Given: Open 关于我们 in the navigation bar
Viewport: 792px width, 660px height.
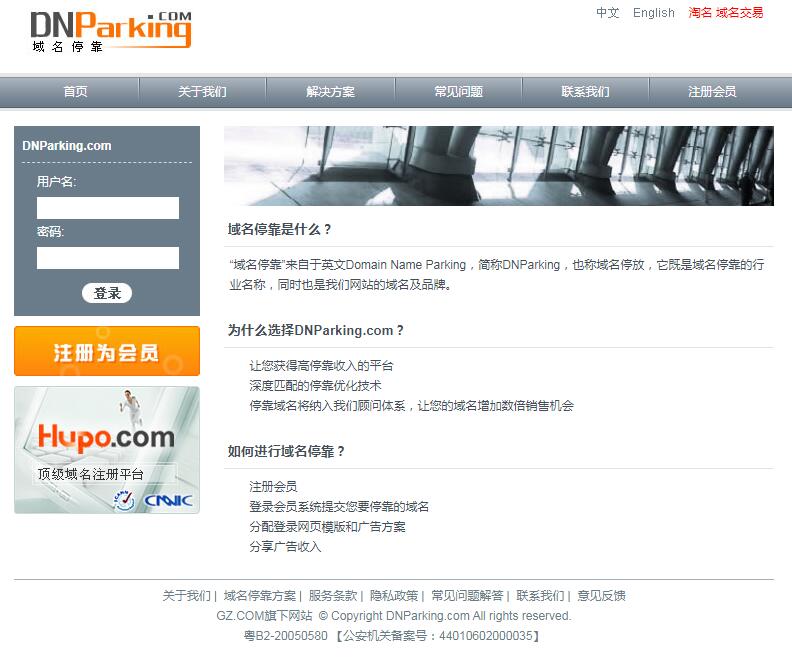Looking at the screenshot, I should click(202, 91).
